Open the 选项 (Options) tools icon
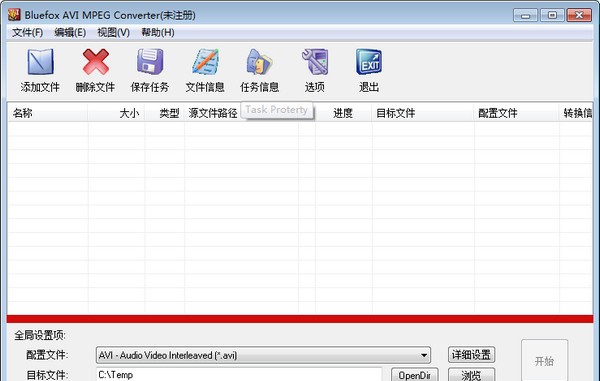600x381 pixels. (315, 62)
